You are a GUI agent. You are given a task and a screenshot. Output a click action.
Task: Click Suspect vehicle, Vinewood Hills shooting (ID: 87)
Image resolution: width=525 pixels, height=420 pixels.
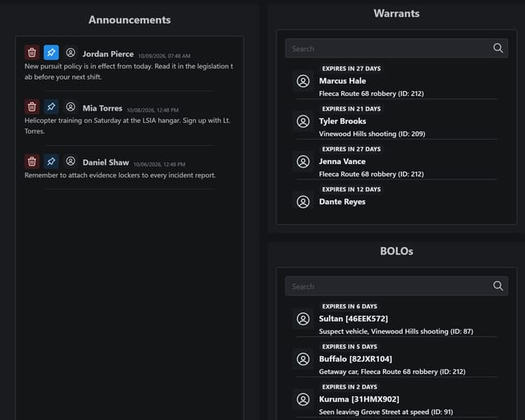(x=396, y=331)
